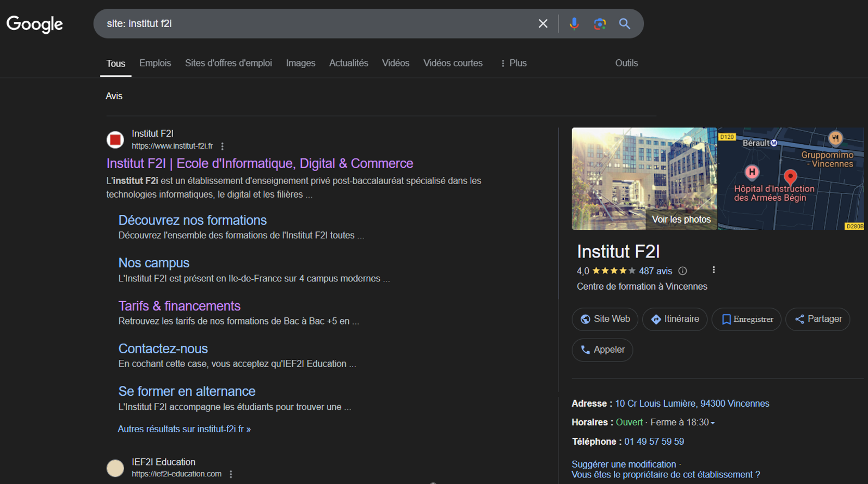This screenshot has width=868, height=484.
Task: Switch to the Images tab
Action: (x=300, y=63)
